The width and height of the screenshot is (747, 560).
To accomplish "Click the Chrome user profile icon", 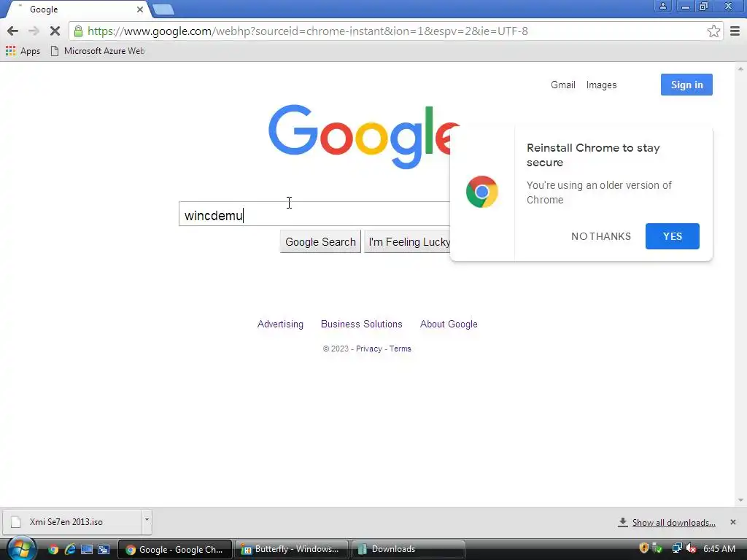I will tap(662, 6).
